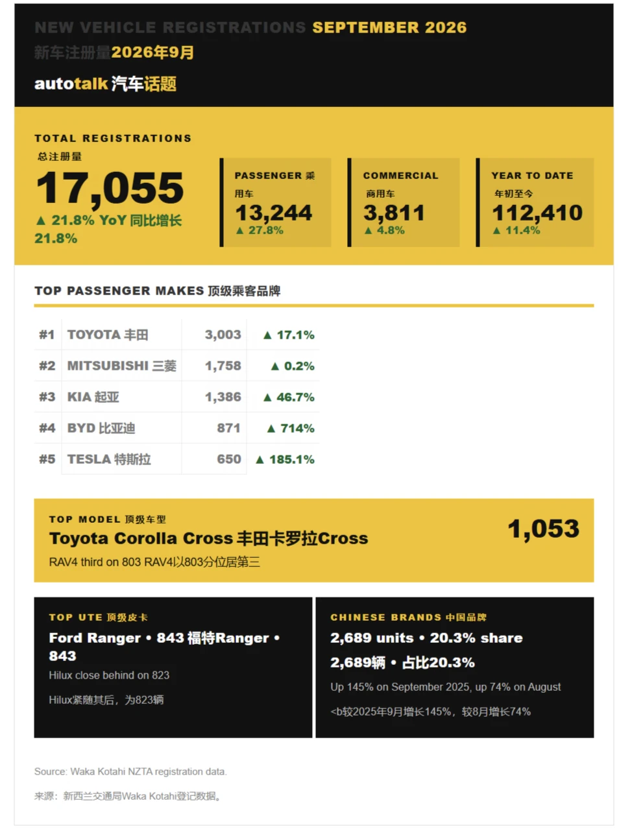Viewport: 630px width, 840px height.
Task: Click the passenger count 13,244
Action: pyautogui.click(x=273, y=212)
